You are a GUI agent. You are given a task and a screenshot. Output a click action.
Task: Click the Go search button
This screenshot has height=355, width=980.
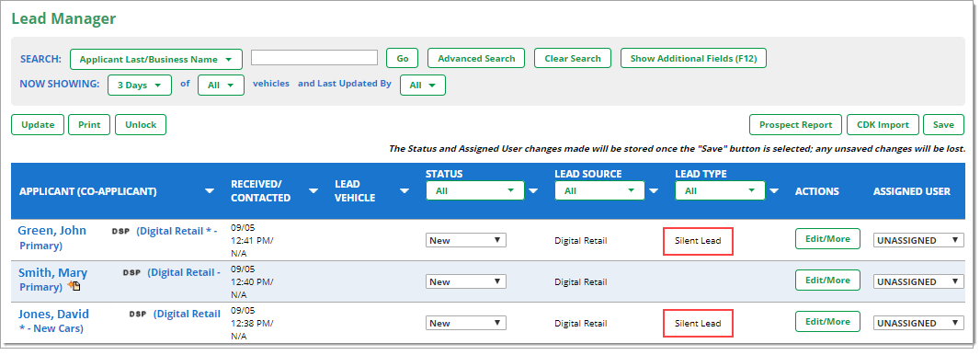[x=403, y=58]
